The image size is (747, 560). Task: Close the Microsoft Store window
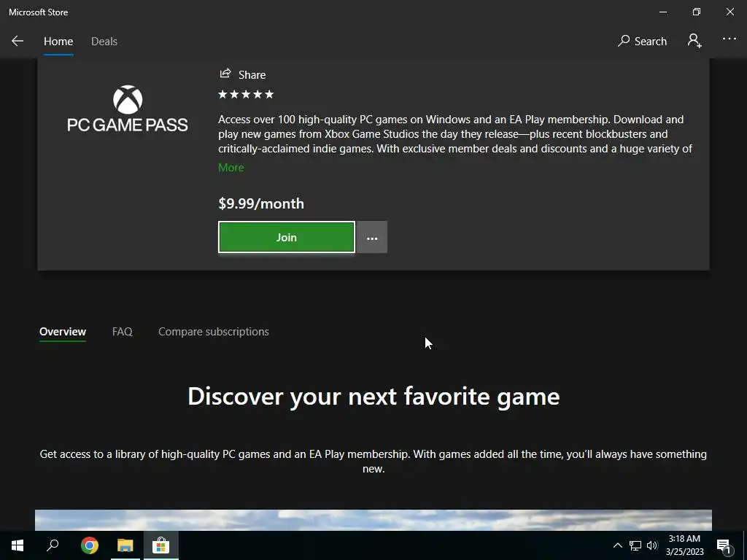[x=729, y=12]
